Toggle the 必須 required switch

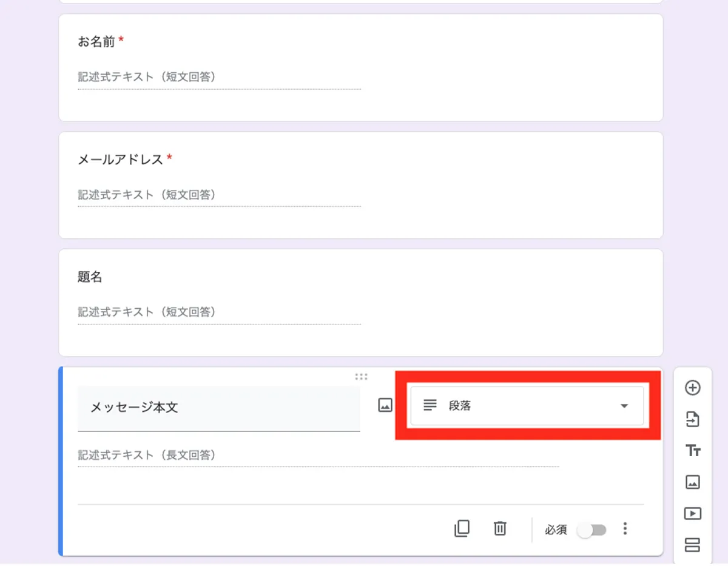tap(592, 529)
